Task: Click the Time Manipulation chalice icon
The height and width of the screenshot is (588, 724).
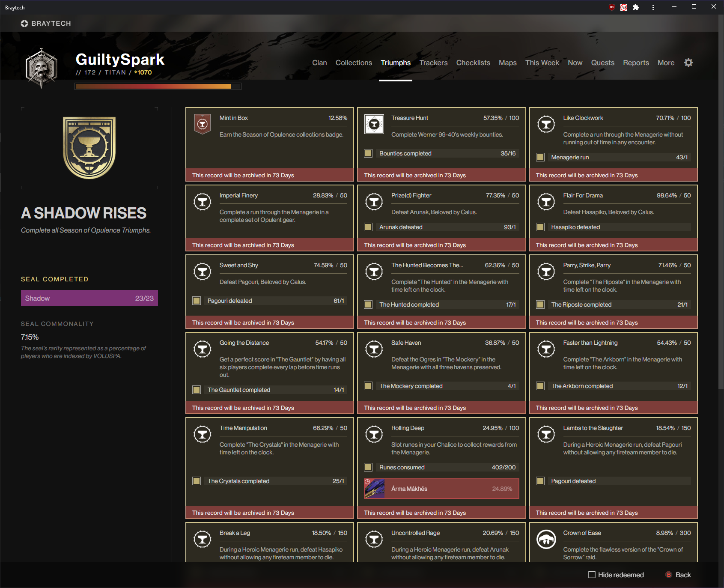Action: coord(203,434)
